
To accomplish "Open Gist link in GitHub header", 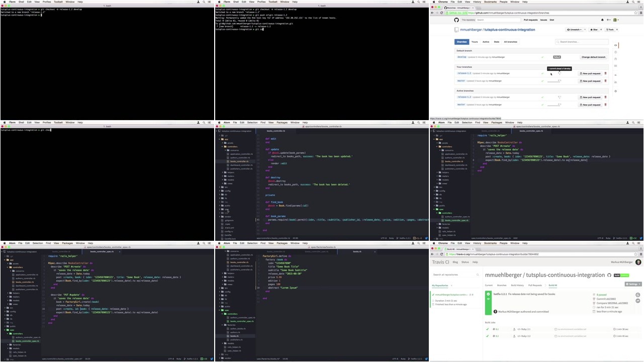I will 551,20.
